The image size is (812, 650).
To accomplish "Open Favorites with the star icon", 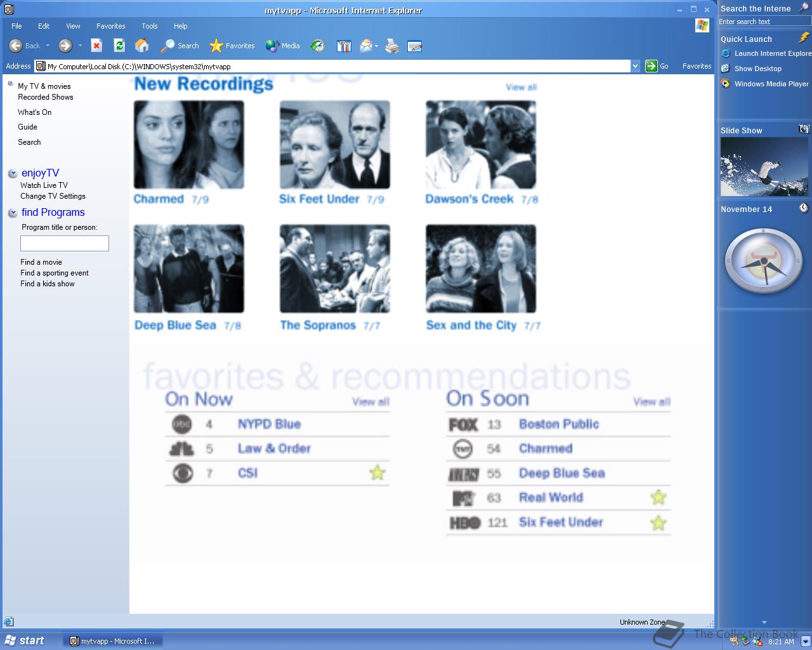I will pos(232,46).
